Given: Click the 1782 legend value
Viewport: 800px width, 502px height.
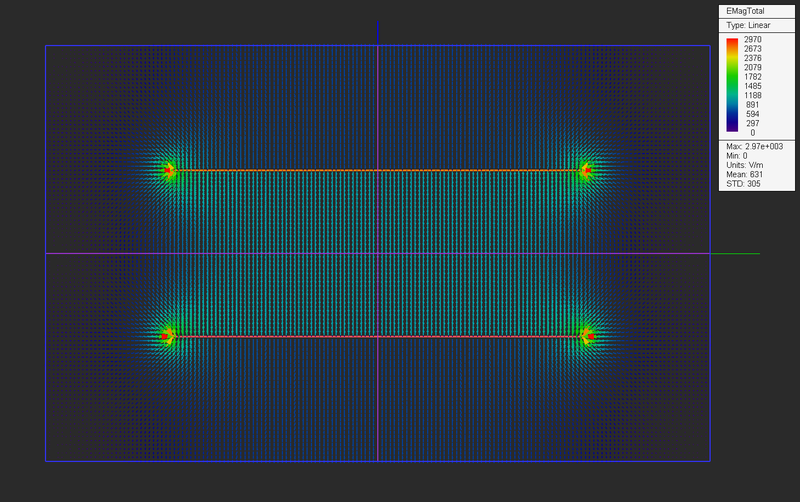Looking at the screenshot, I should [x=753, y=77].
